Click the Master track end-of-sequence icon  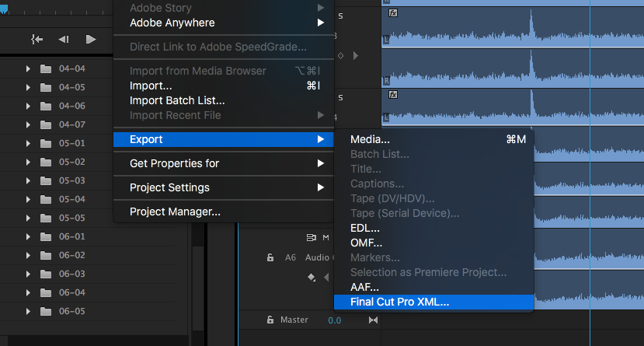click(373, 320)
